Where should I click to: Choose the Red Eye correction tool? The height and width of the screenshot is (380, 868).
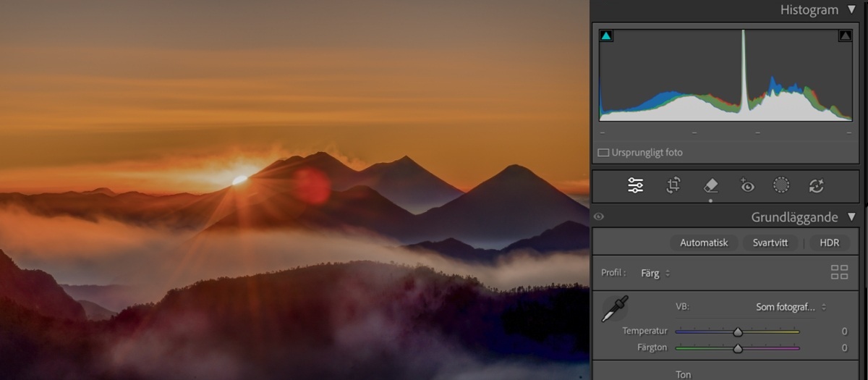(747, 186)
